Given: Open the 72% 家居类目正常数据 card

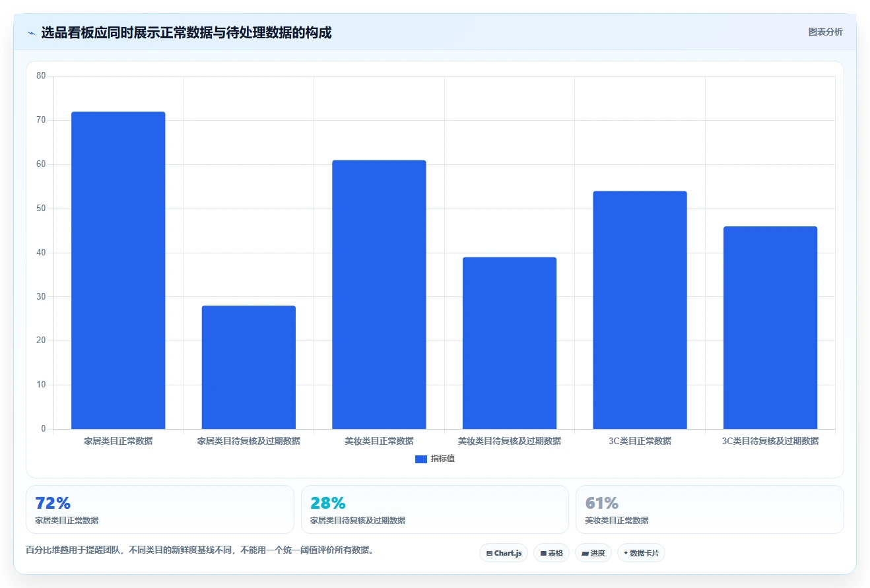Looking at the screenshot, I should [x=160, y=509].
